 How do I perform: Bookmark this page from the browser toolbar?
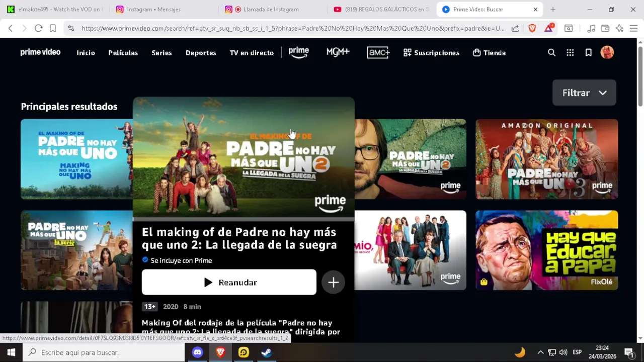pyautogui.click(x=53, y=28)
